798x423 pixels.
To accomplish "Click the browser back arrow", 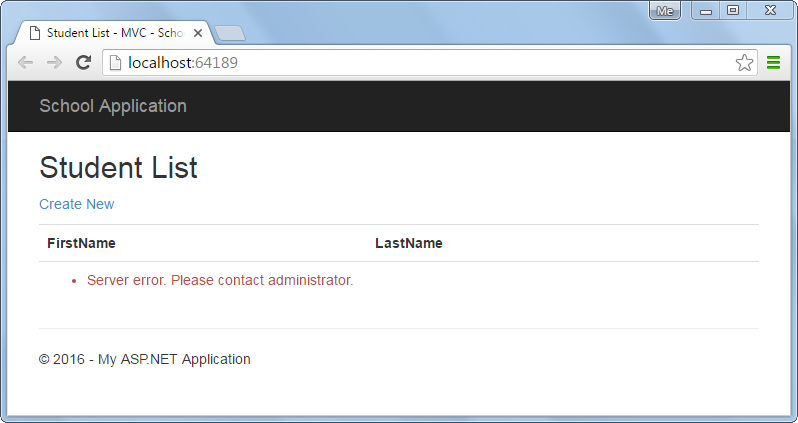I will click(x=25, y=63).
